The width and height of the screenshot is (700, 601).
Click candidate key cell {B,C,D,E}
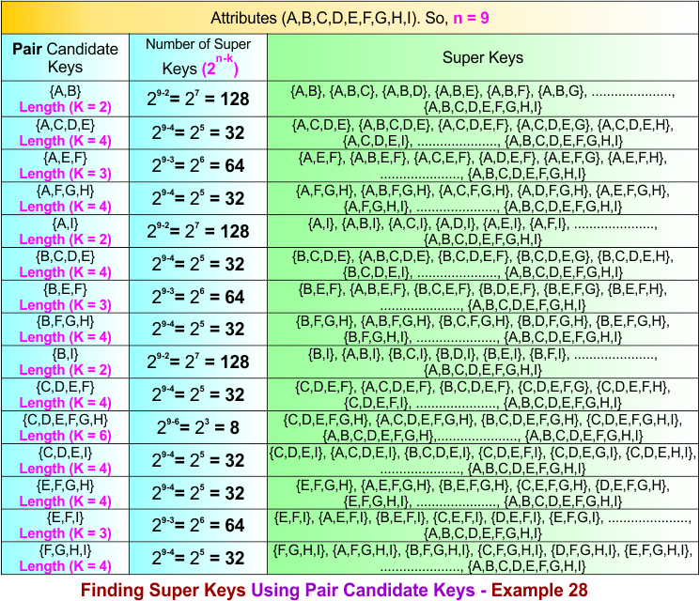coord(65,264)
